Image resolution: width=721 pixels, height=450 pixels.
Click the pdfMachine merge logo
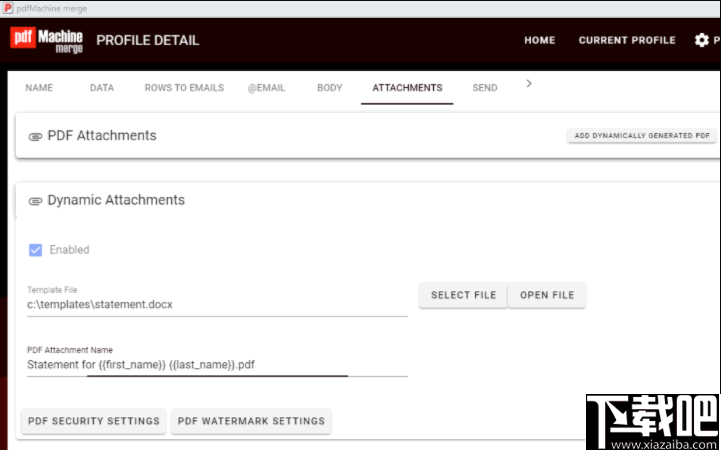click(47, 40)
